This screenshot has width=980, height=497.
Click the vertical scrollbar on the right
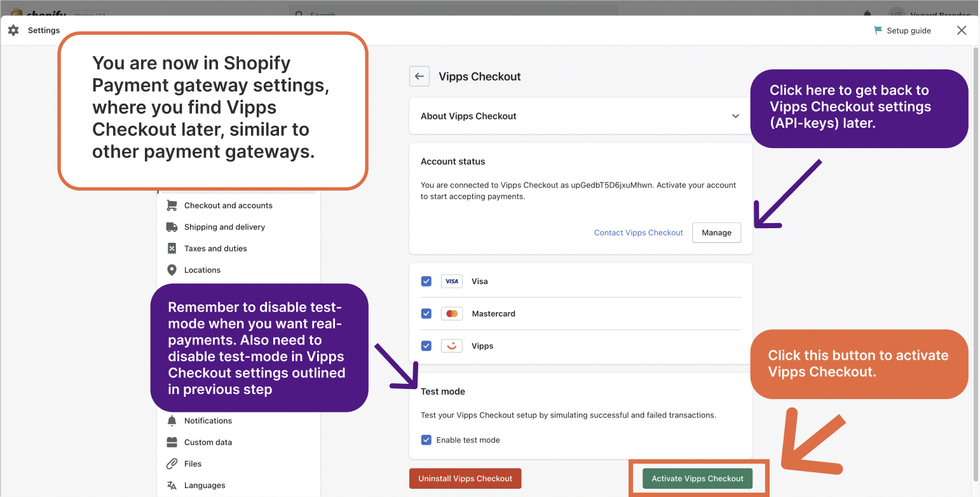976,264
